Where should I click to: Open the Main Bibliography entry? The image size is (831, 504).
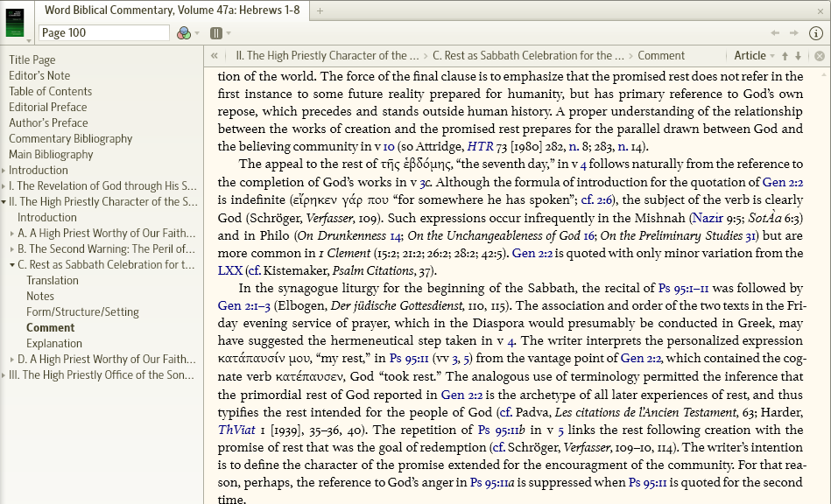click(51, 155)
